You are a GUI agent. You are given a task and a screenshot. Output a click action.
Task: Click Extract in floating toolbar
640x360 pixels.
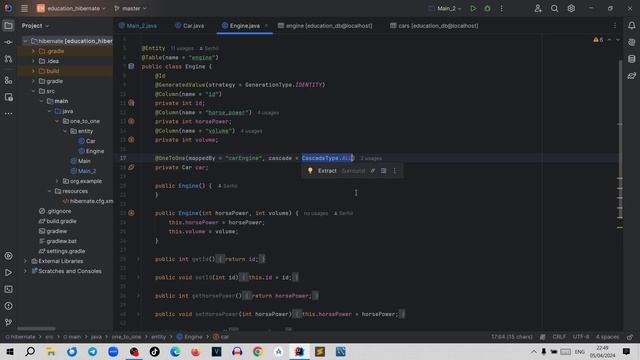coord(327,171)
